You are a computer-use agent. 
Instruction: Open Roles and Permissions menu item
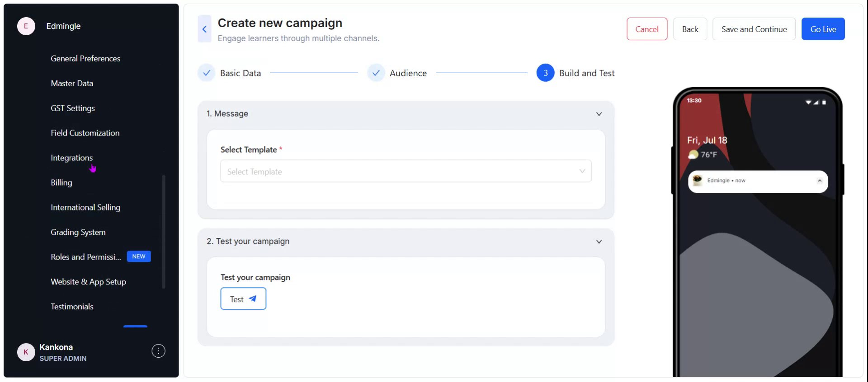pos(86,257)
